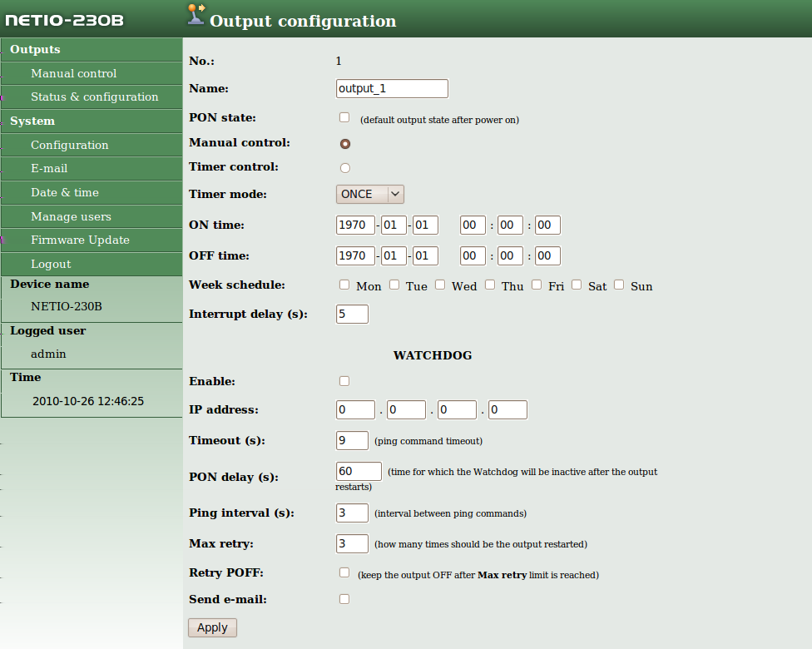The image size is (812, 649).
Task: Open Firmware Update page
Action: coord(80,240)
